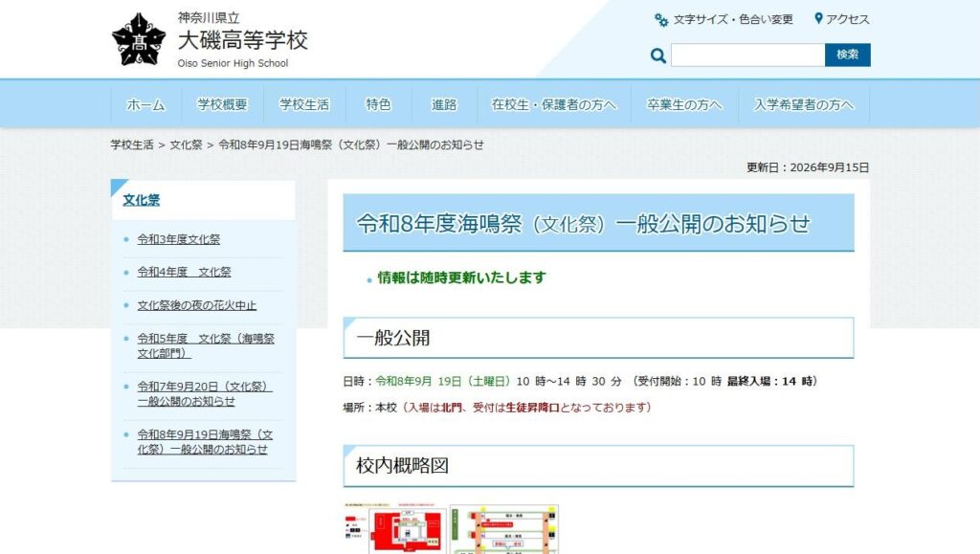Open the 学校概要 menu item
The height and width of the screenshot is (554, 980).
(222, 105)
